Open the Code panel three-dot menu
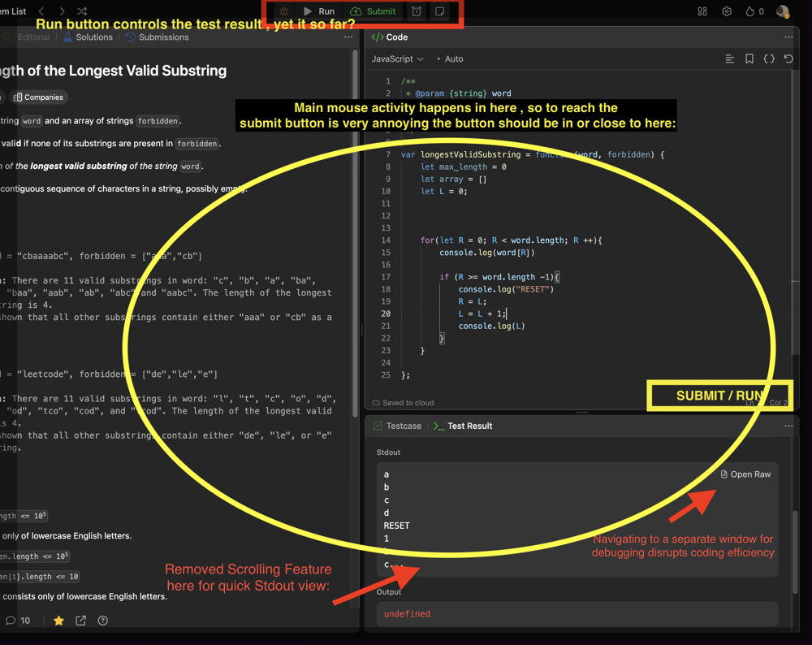This screenshot has width=812, height=645. [x=788, y=37]
